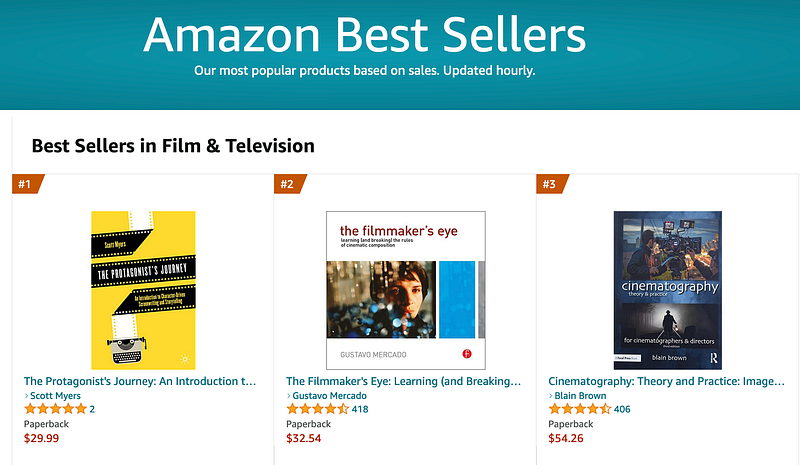Open the 418 reviews count
Image resolution: width=800 pixels, height=465 pixels.
pyautogui.click(x=360, y=409)
